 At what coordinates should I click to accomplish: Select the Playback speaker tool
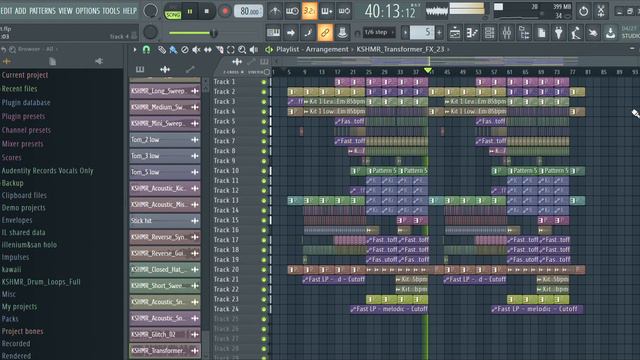254,50
